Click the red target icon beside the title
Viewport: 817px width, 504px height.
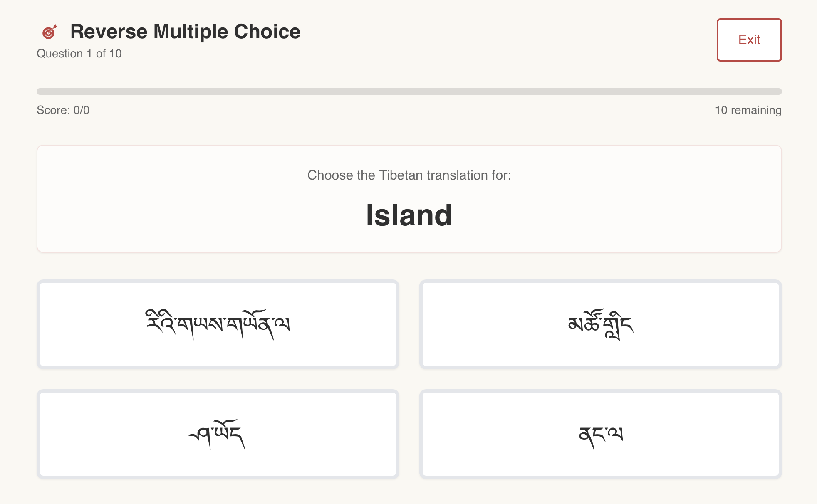[50, 32]
